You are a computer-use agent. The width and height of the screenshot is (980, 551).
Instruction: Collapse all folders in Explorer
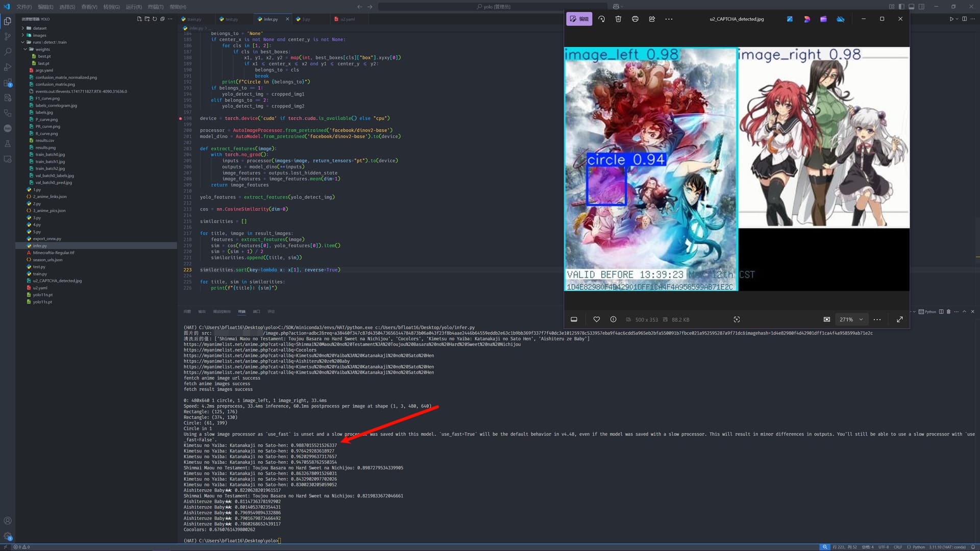pyautogui.click(x=162, y=19)
